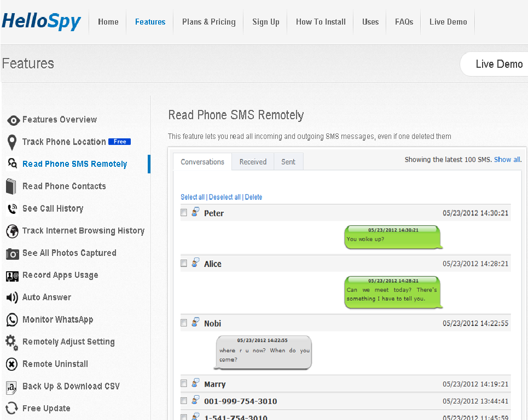Tick the checkbox for Marry's conversation

[x=184, y=383]
